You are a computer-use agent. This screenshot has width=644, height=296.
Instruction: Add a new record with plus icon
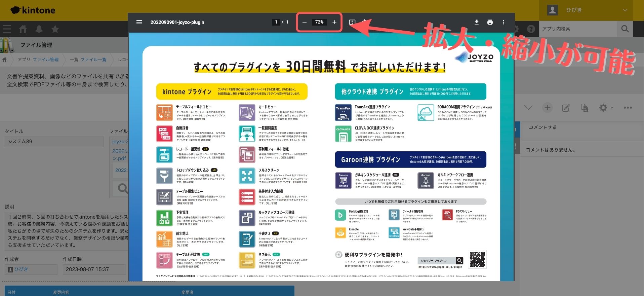point(548,108)
